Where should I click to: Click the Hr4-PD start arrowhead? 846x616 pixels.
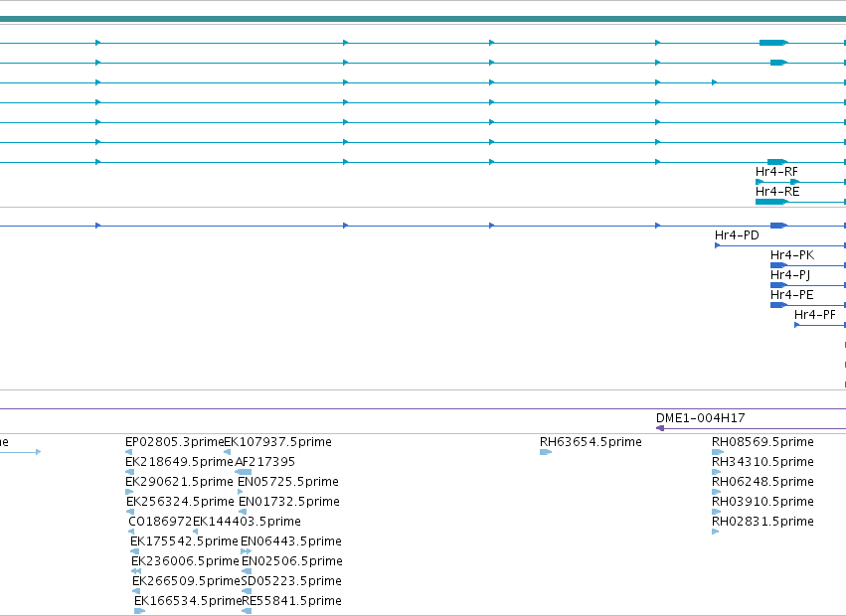717,245
